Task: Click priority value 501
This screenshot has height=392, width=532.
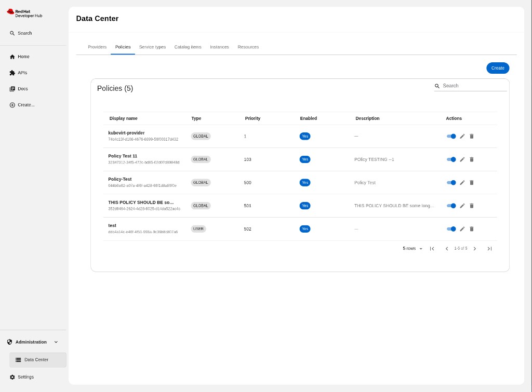Action: tap(247, 206)
